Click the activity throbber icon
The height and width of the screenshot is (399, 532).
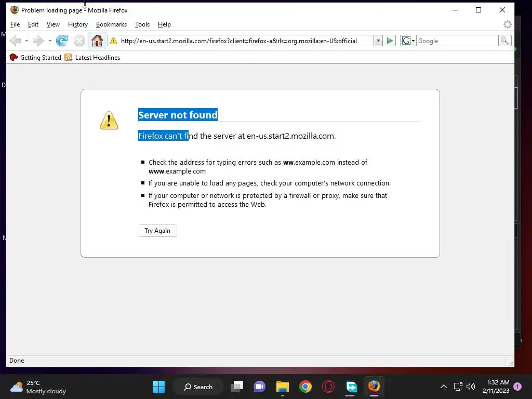coord(507,24)
